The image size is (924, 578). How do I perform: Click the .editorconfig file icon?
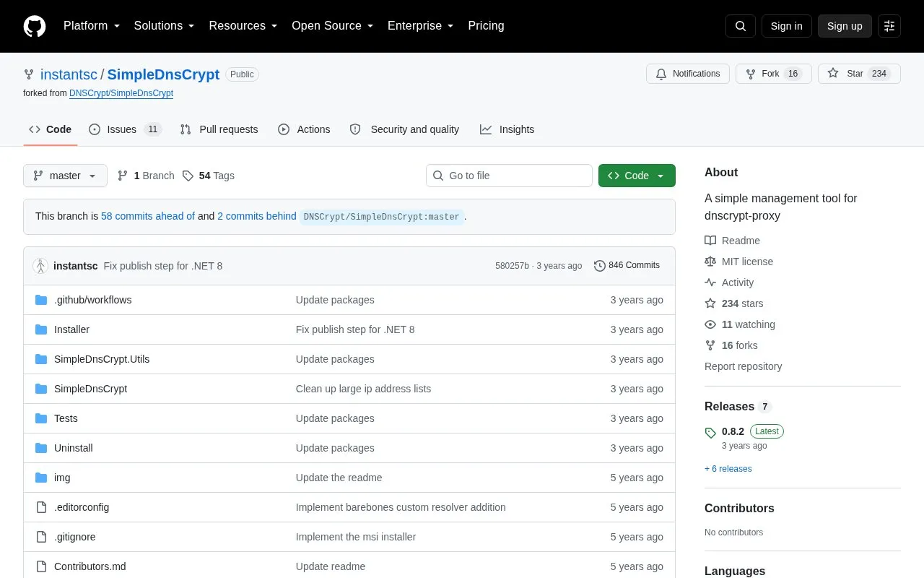pos(41,507)
